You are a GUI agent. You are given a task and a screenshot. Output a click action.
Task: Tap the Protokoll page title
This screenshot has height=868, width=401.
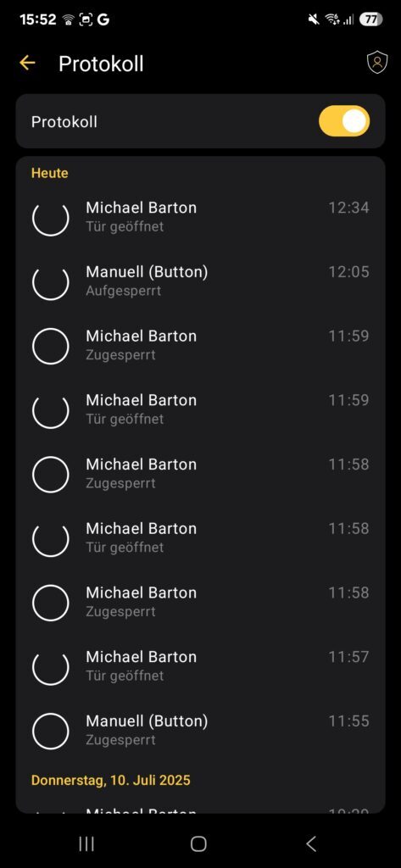tap(102, 64)
